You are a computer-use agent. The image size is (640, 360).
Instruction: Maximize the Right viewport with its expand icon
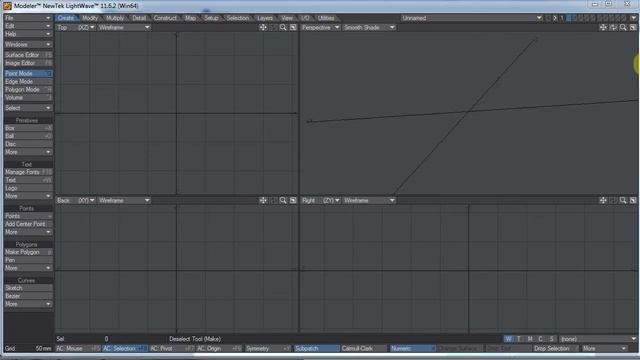pos(633,200)
